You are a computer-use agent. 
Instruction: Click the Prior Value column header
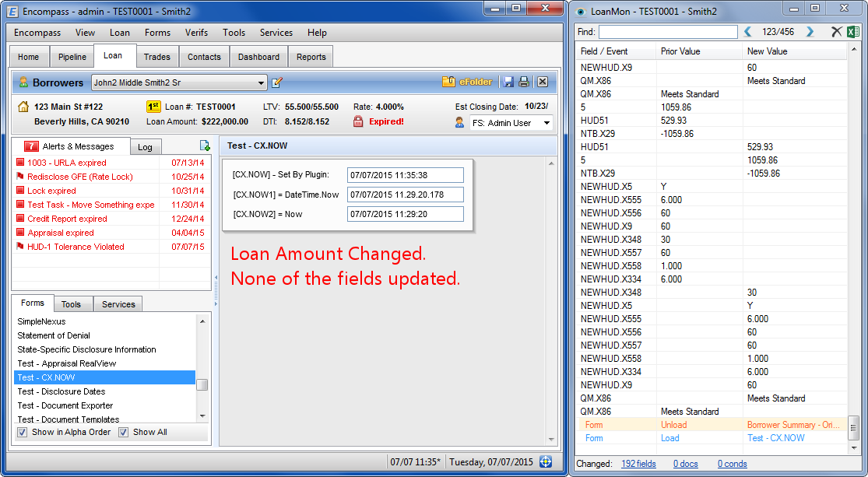click(699, 51)
